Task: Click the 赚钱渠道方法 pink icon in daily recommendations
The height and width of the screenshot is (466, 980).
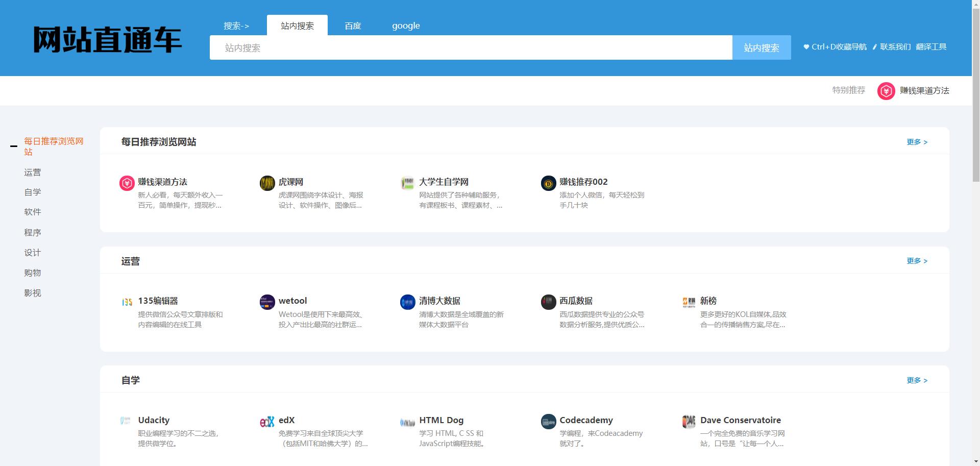Action: [127, 183]
